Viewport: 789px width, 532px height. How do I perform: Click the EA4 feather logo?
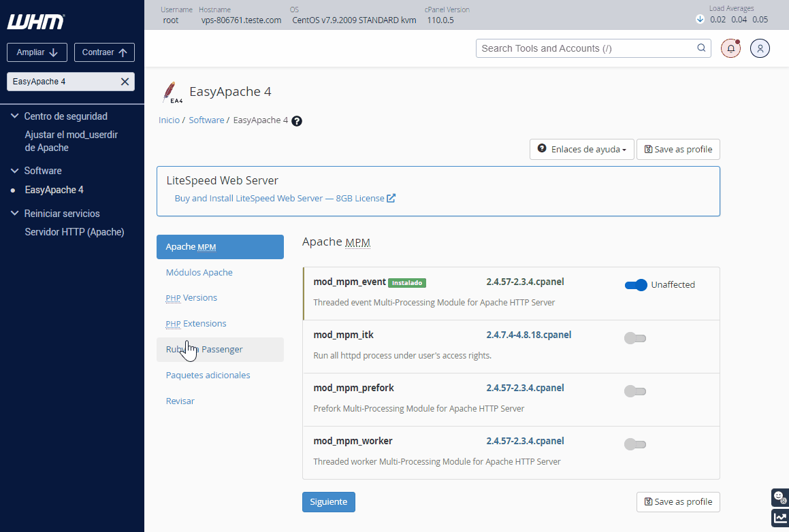pyautogui.click(x=172, y=93)
